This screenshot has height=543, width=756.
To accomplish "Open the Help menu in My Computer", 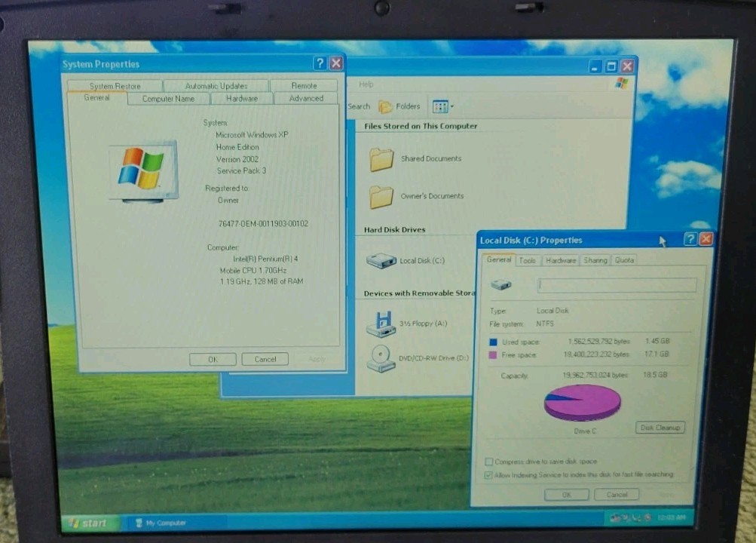I will point(366,84).
